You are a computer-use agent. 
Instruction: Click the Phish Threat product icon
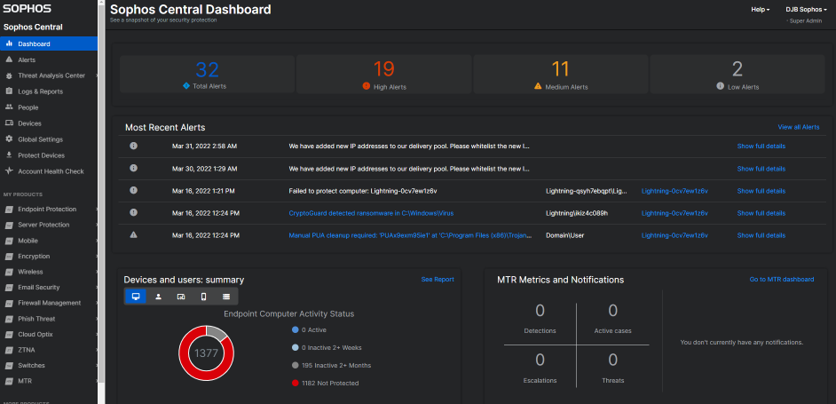pyautogui.click(x=9, y=319)
